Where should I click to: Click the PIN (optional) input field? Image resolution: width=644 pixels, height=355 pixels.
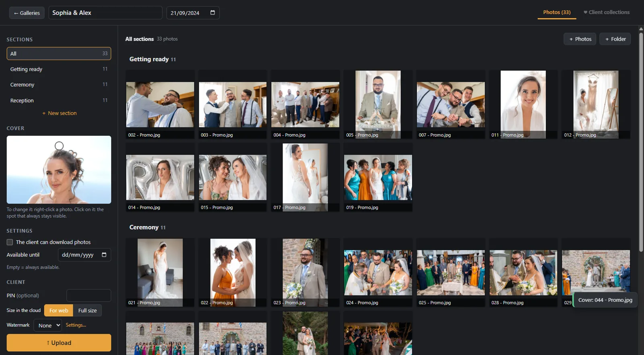89,295
